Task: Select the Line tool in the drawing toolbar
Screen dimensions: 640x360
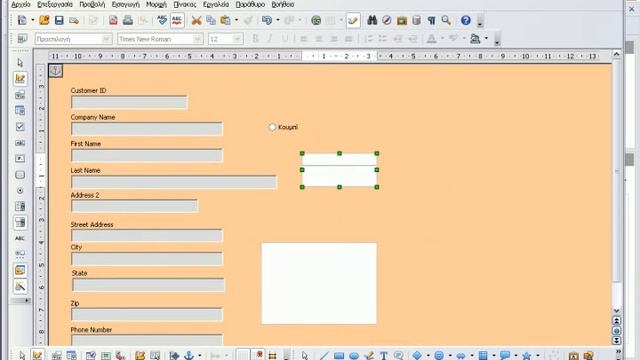Action: [324, 356]
